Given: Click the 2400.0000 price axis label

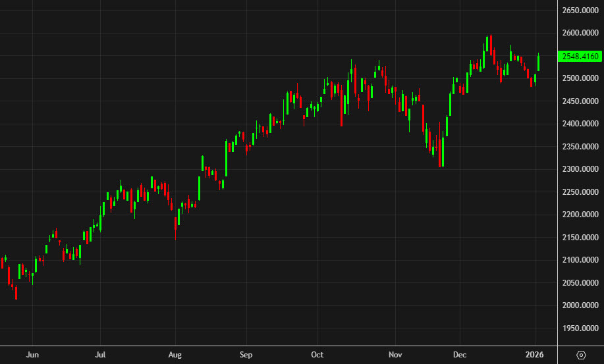Looking at the screenshot, I should coord(580,124).
